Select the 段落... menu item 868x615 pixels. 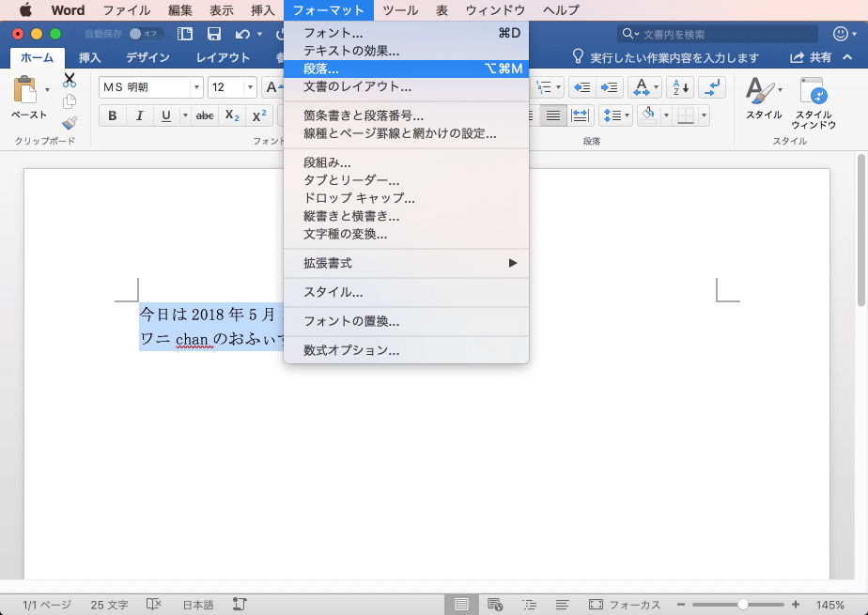[x=407, y=69]
